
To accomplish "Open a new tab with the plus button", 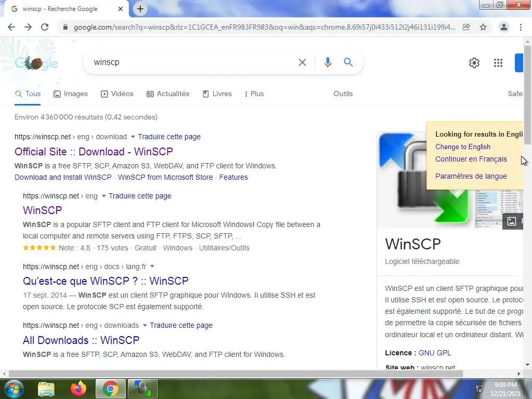I will [140, 9].
